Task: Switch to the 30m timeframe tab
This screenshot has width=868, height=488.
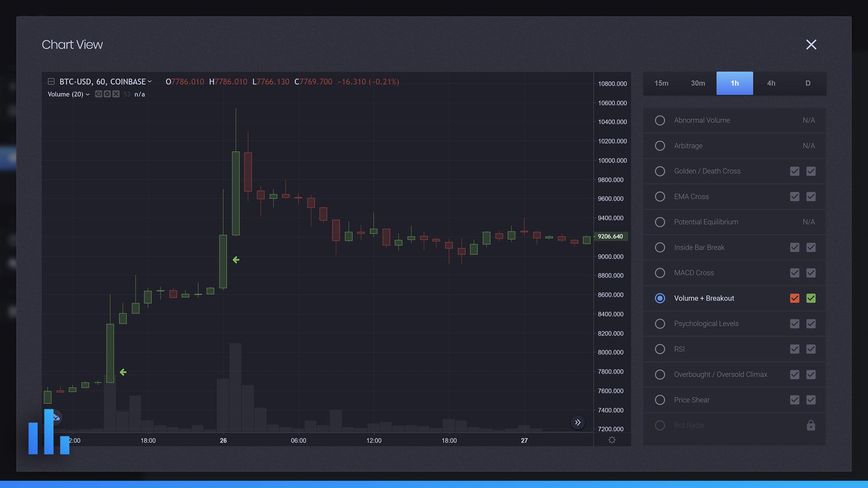Action: pyautogui.click(x=698, y=83)
